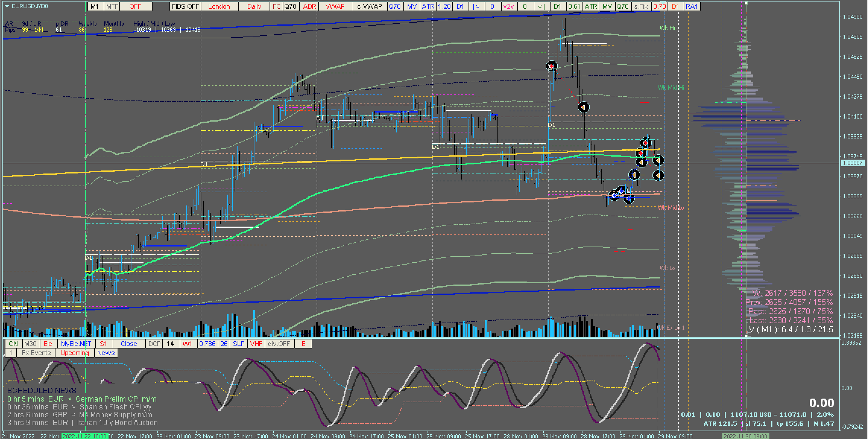Click the s.Fix toolbar button

pyautogui.click(x=641, y=6)
